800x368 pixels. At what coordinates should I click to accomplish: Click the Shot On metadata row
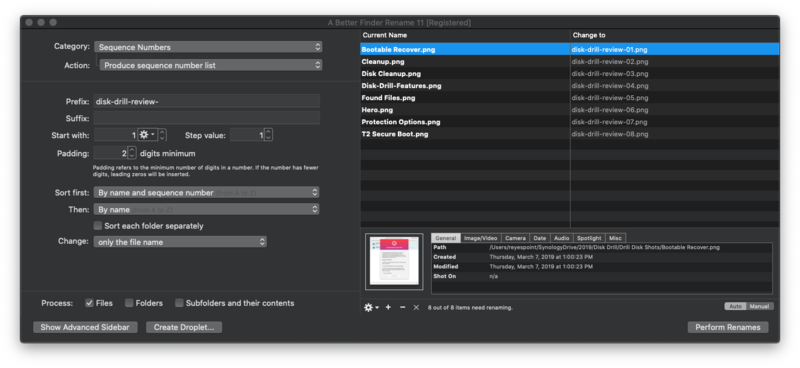click(602, 276)
